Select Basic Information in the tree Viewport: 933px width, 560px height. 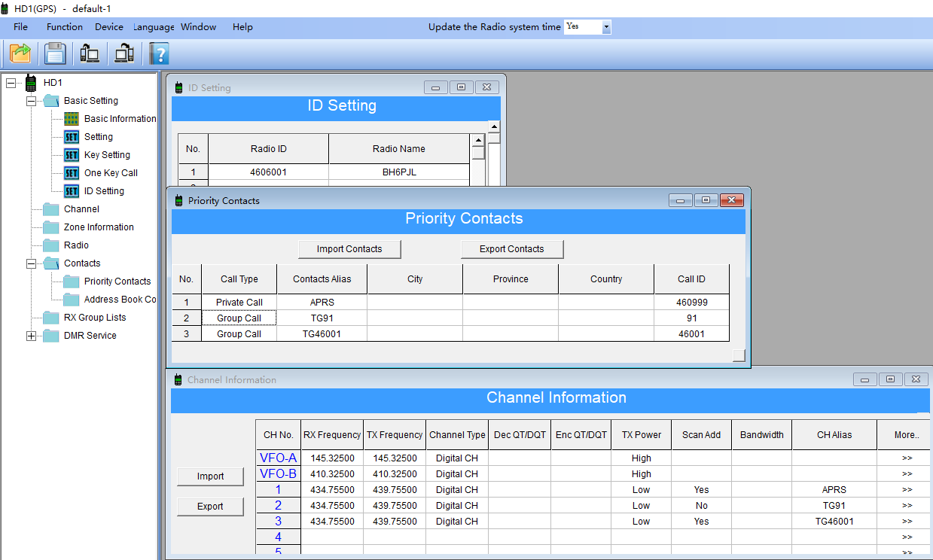pos(120,119)
